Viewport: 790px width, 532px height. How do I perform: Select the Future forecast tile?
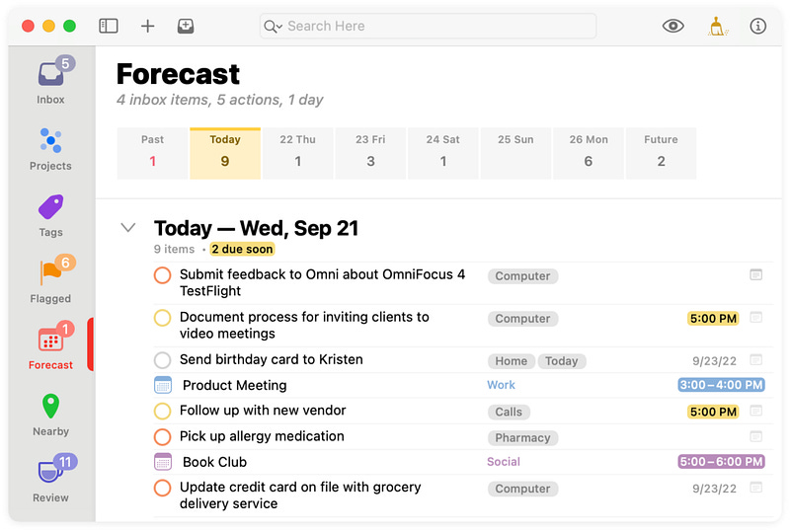661,153
